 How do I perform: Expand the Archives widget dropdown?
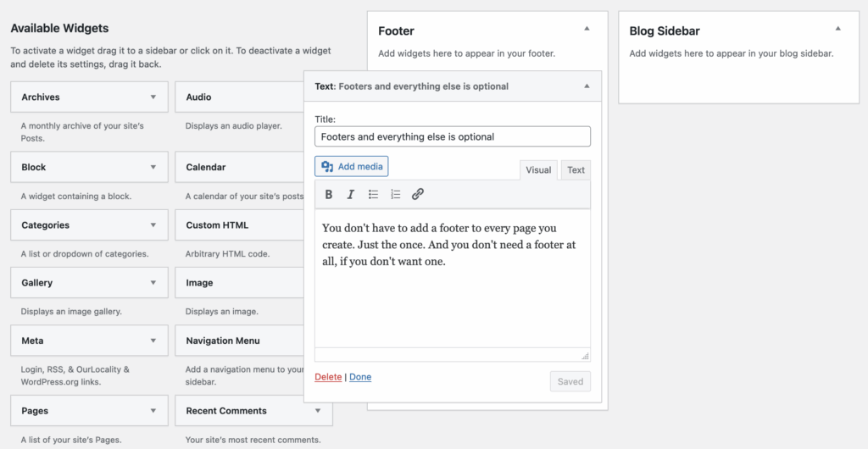(153, 97)
